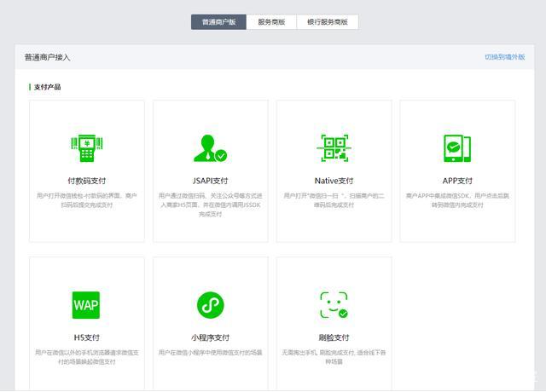Click the 付款码支付 POS scanner icon
546x392 pixels.
click(86, 147)
